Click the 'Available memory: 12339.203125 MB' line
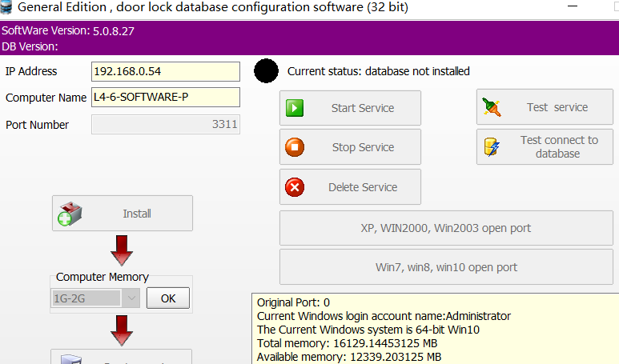The image size is (619, 364). click(x=349, y=357)
